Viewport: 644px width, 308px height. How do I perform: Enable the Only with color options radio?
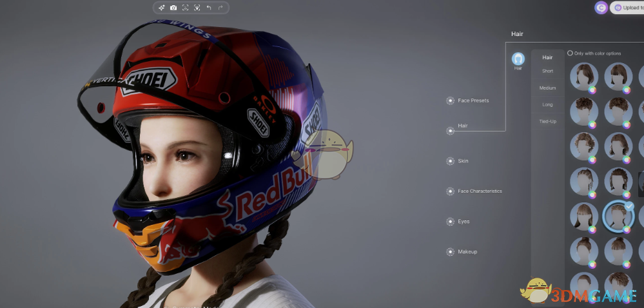click(x=570, y=53)
